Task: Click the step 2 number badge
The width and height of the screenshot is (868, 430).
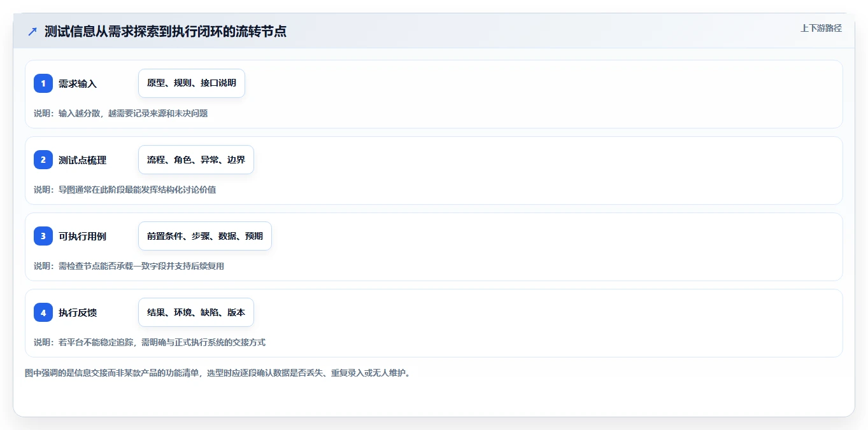Action: tap(43, 160)
